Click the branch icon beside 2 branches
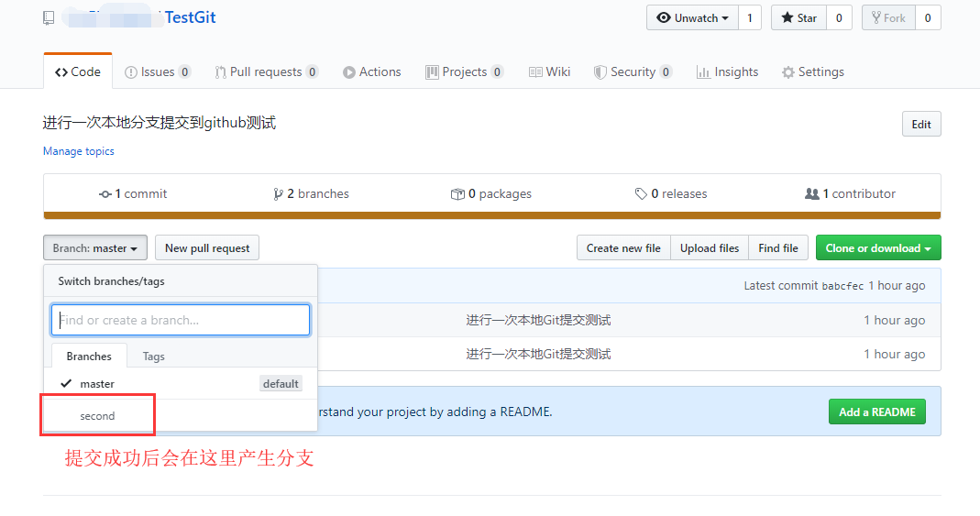 [278, 194]
